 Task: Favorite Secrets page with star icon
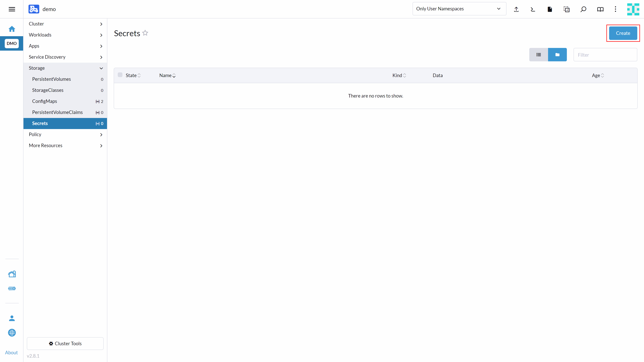tap(145, 33)
